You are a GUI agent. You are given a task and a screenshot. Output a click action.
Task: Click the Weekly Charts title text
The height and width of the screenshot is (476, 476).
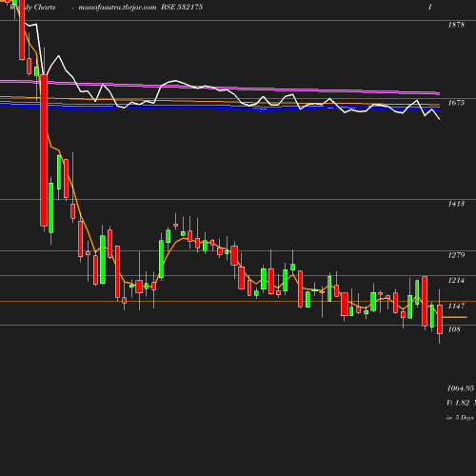[32, 7]
